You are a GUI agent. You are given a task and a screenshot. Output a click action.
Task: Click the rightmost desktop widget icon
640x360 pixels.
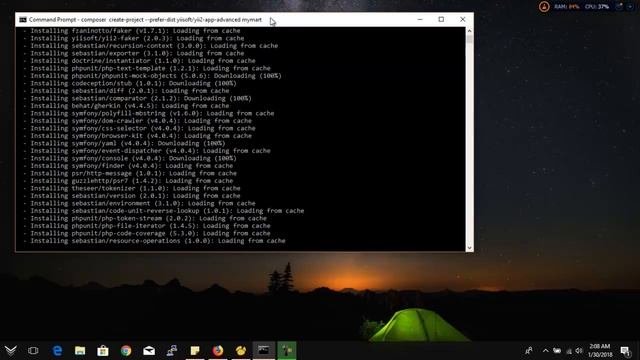(x=630, y=6)
